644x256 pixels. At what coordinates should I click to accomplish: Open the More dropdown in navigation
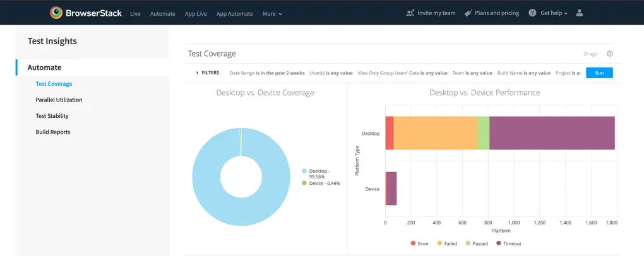(272, 14)
